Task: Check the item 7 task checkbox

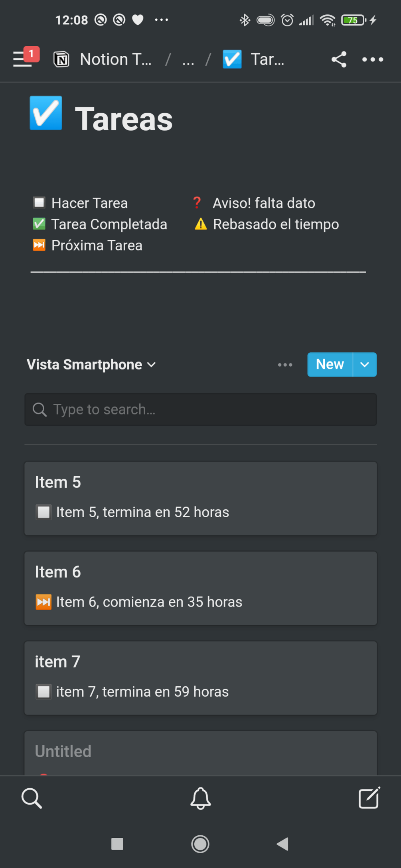Action: 43,691
